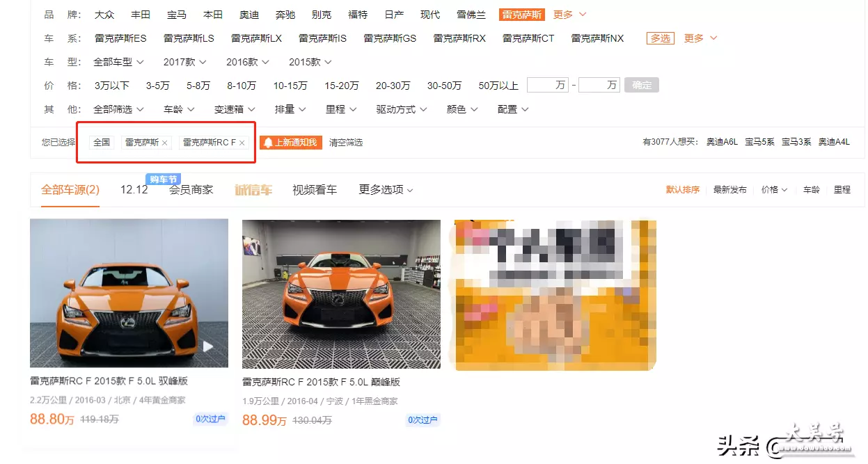868x464 pixels.
Task: Enable 多选 multi-select for series
Action: tap(660, 38)
